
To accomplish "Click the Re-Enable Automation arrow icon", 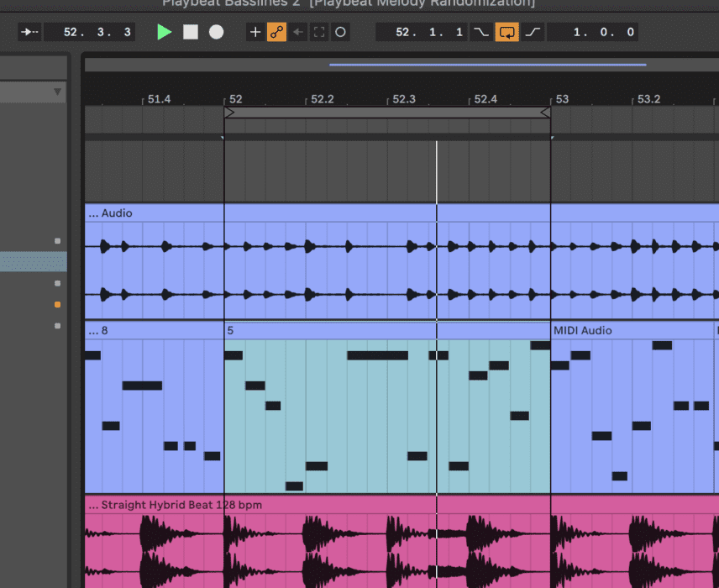I will point(298,32).
